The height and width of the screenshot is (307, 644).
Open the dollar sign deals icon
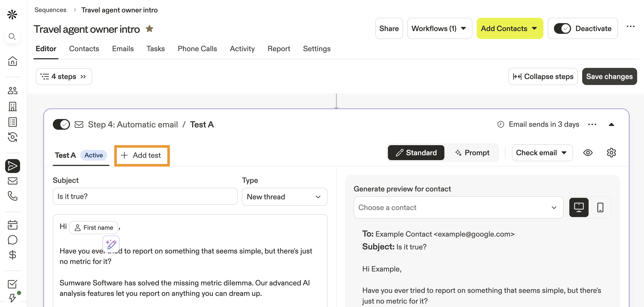(12, 255)
